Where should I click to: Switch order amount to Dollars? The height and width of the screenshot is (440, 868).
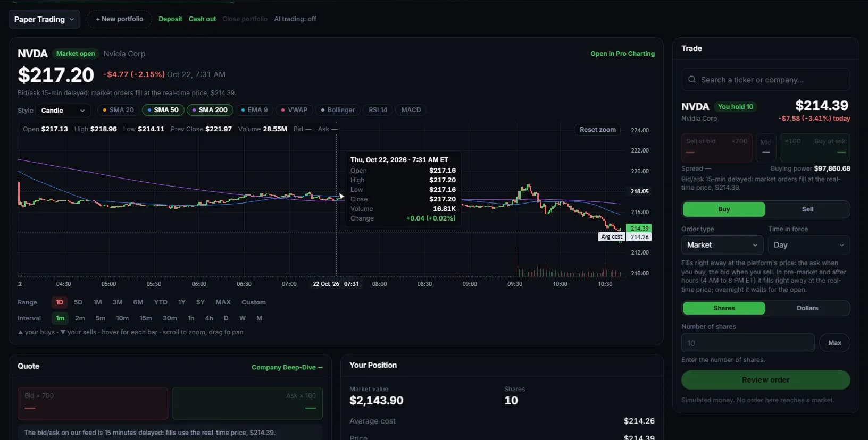[x=807, y=308]
